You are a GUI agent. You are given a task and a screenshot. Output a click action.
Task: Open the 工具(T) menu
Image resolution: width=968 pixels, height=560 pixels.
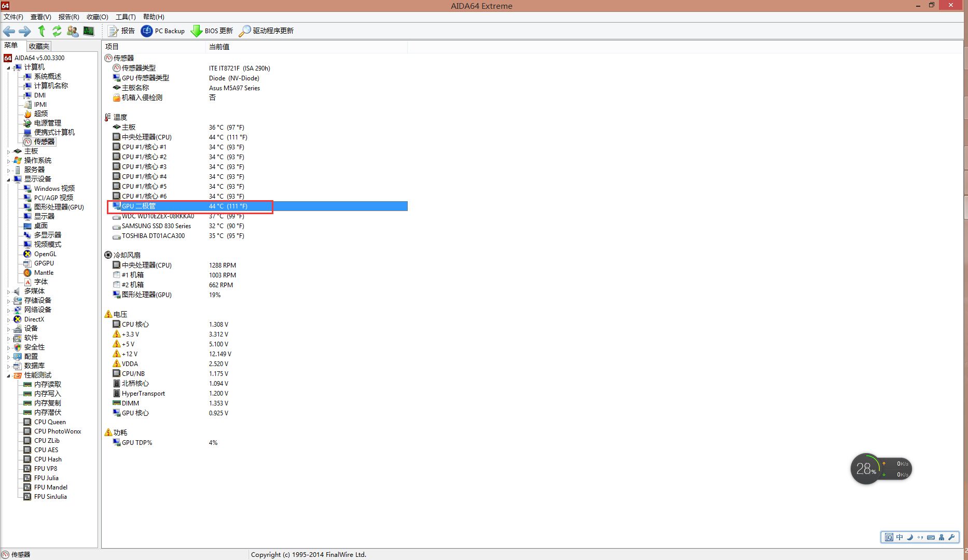125,17
